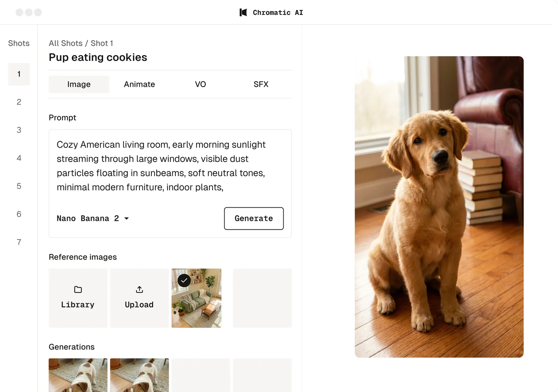Open the Library folder icon
This screenshot has width=558, height=392.
click(78, 290)
